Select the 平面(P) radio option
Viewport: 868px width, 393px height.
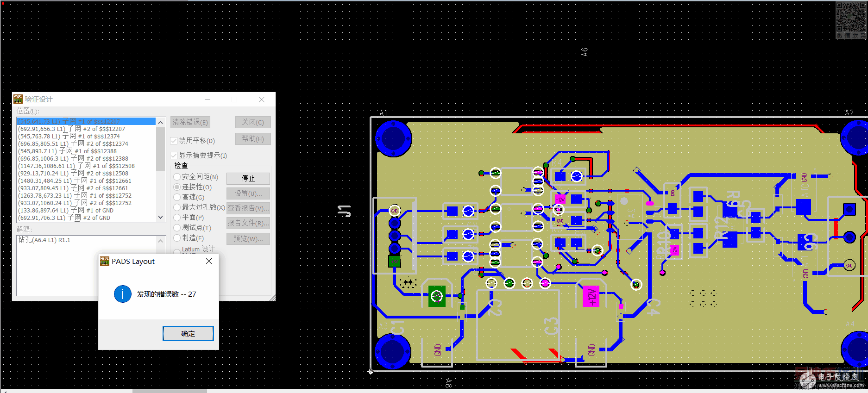tap(177, 218)
